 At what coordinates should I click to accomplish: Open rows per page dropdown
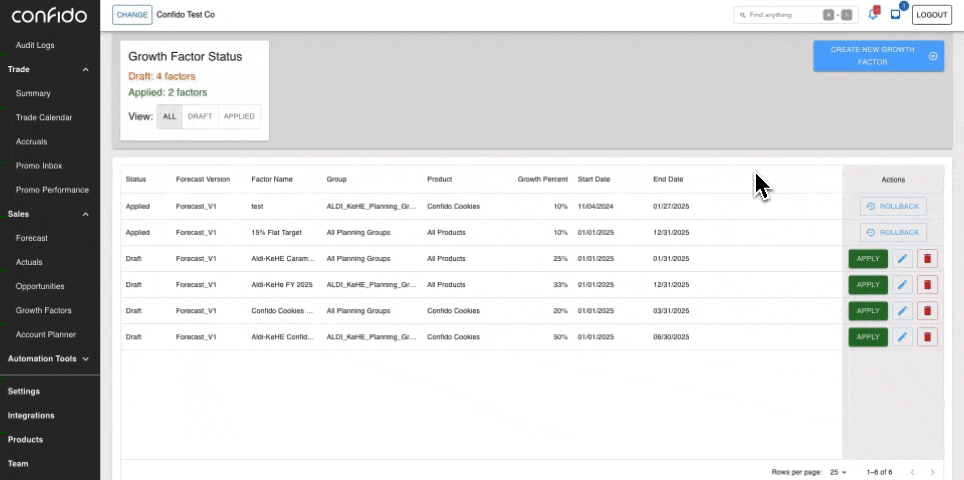(x=839, y=472)
